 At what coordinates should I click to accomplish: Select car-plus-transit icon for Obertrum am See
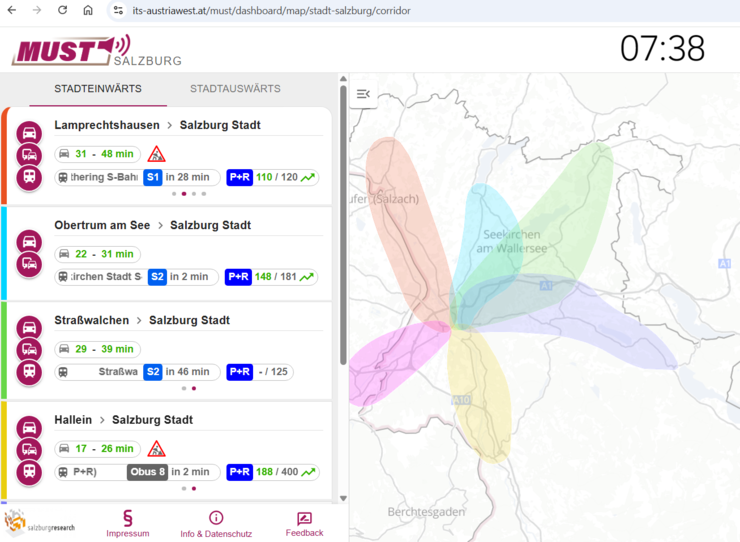pyautogui.click(x=29, y=264)
